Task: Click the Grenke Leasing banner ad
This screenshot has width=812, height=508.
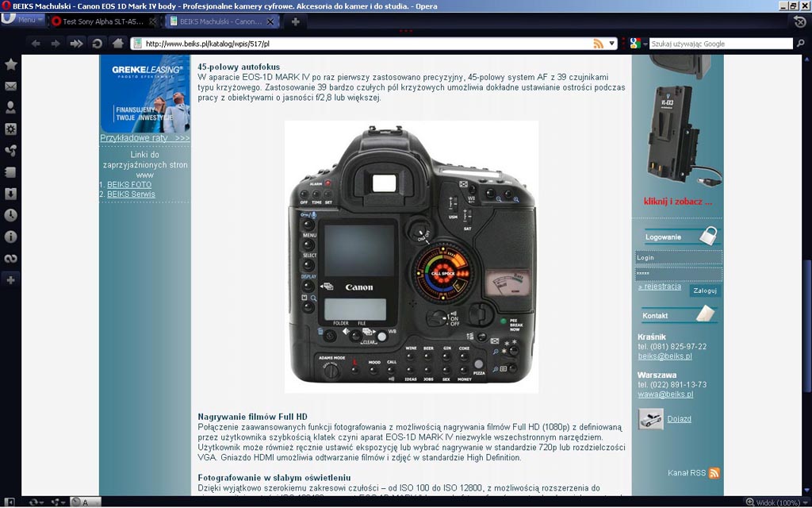Action: click(145, 94)
